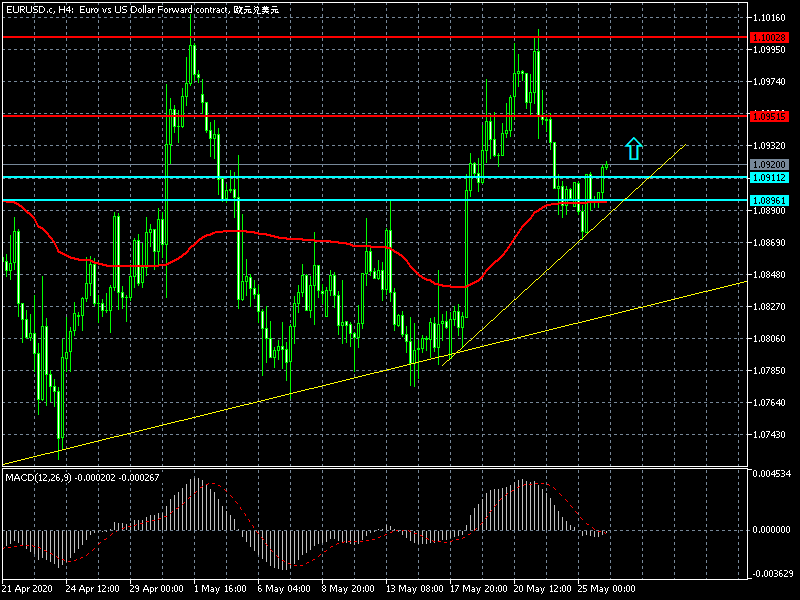Image resolution: width=800 pixels, height=600 pixels.
Task: Select the red horizontal line at 1.10028
Action: click(375, 37)
